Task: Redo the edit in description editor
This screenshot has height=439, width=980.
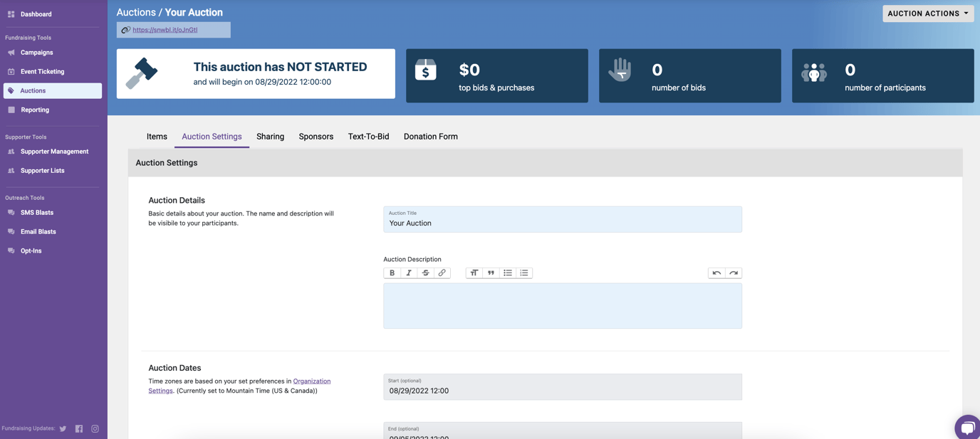Action: [x=734, y=273]
